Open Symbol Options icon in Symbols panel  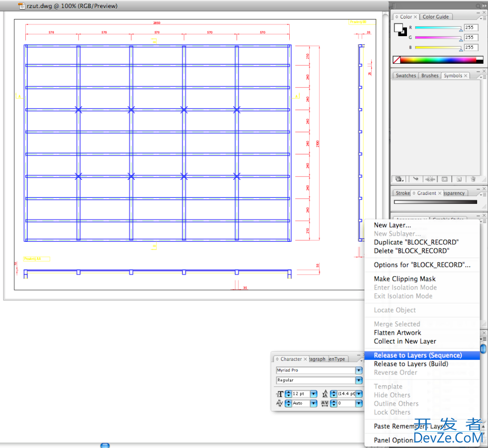(x=445, y=179)
